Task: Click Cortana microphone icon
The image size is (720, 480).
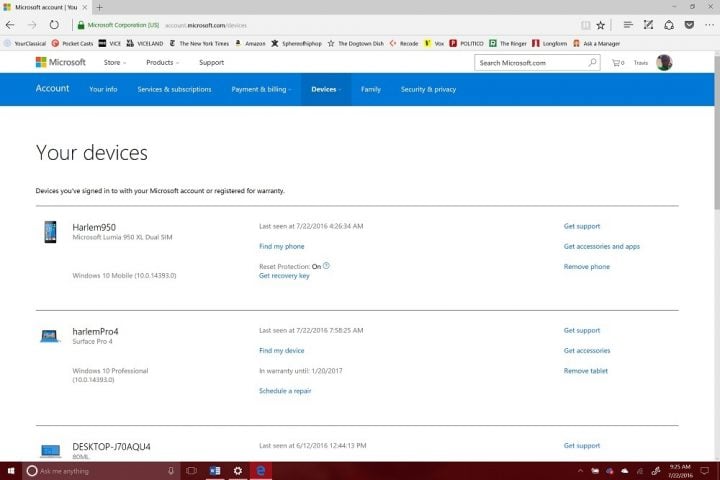Action: [x=171, y=471]
